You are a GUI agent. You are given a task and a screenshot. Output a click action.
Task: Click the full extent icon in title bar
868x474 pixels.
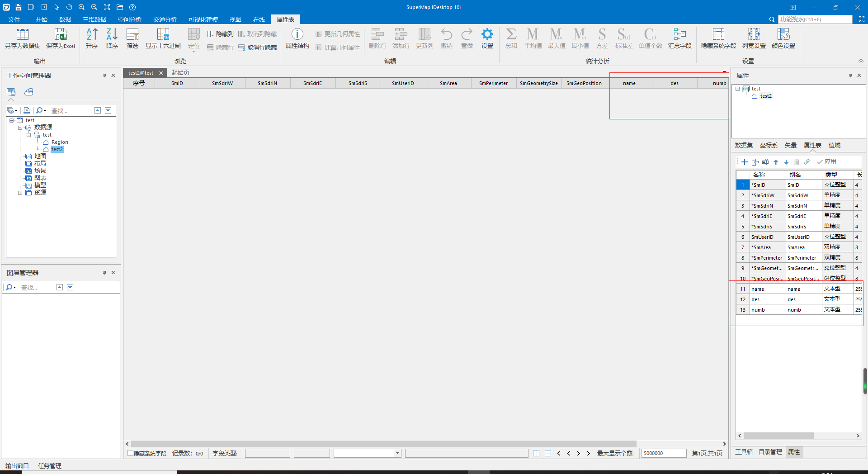(107, 7)
